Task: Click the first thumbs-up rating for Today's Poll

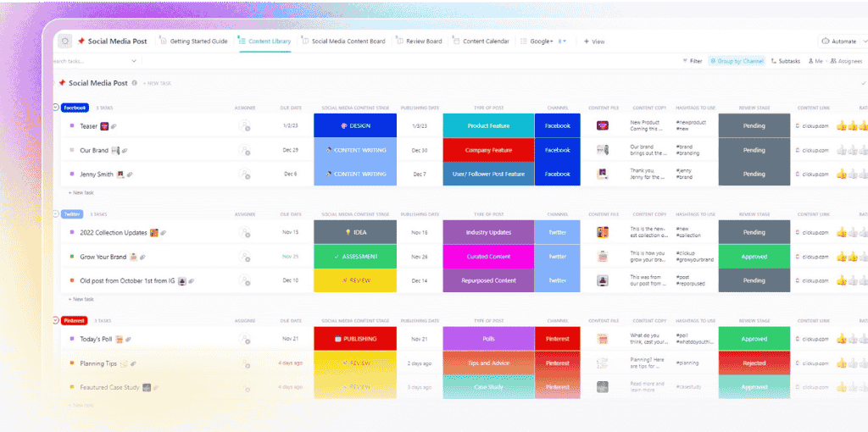Action: pos(842,339)
